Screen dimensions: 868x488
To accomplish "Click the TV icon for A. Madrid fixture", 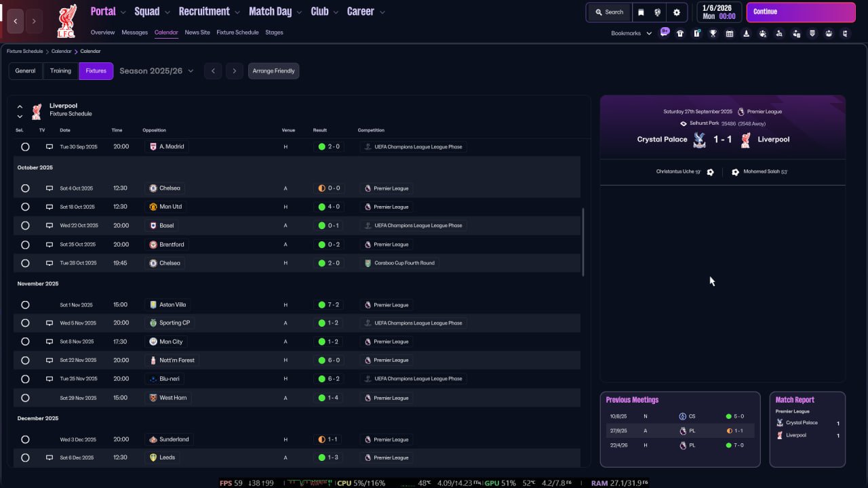I will coord(49,146).
